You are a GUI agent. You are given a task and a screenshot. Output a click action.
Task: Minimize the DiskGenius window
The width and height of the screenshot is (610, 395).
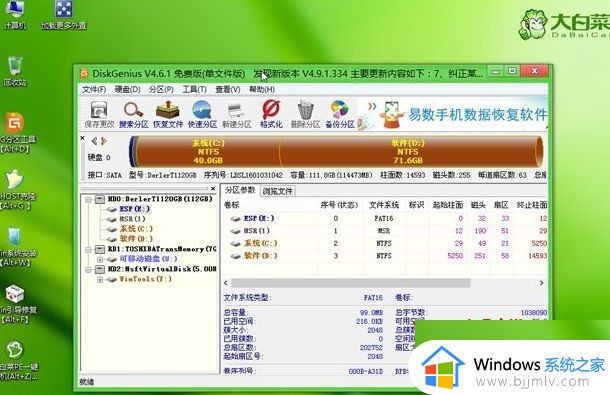(495, 72)
